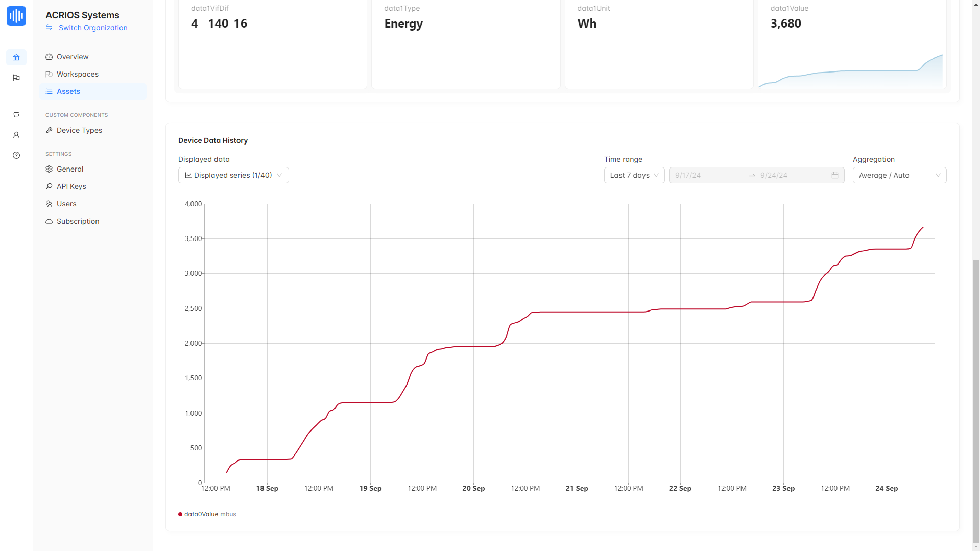Click the calendar icon in the date range
This screenshot has height=551, width=980.
pyautogui.click(x=834, y=175)
